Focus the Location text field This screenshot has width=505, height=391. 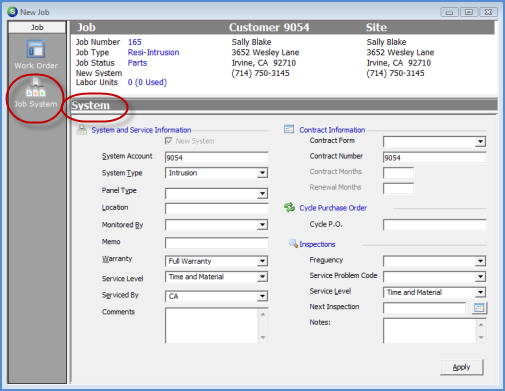pos(217,209)
